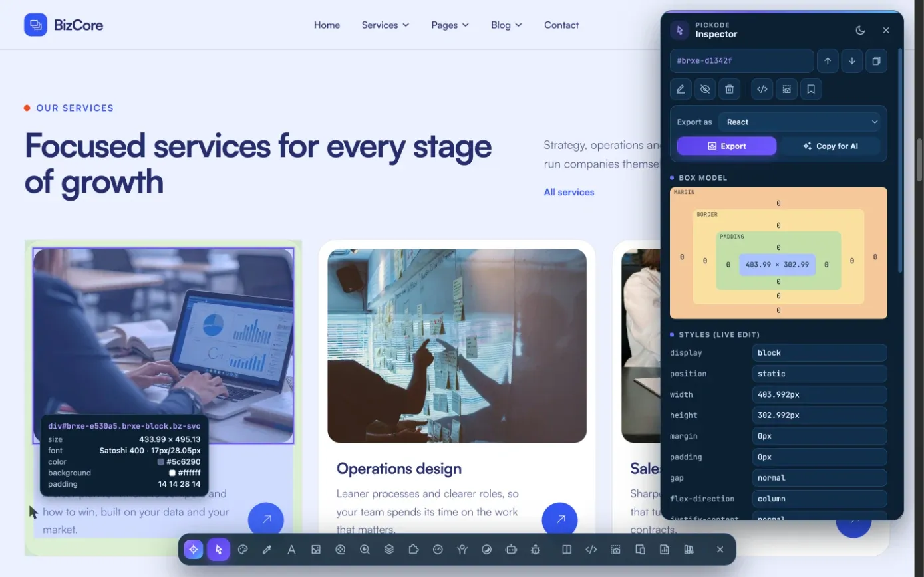
Task: Close the bottom toolbar with the X
Action: (720, 550)
